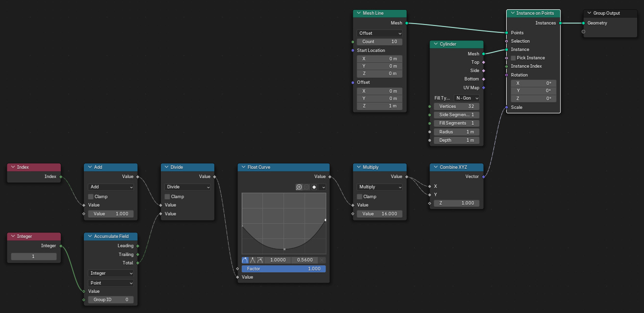This screenshot has width=644, height=313.
Task: Open the Point domain dropdown on Accumulate Field
Action: pos(110,282)
